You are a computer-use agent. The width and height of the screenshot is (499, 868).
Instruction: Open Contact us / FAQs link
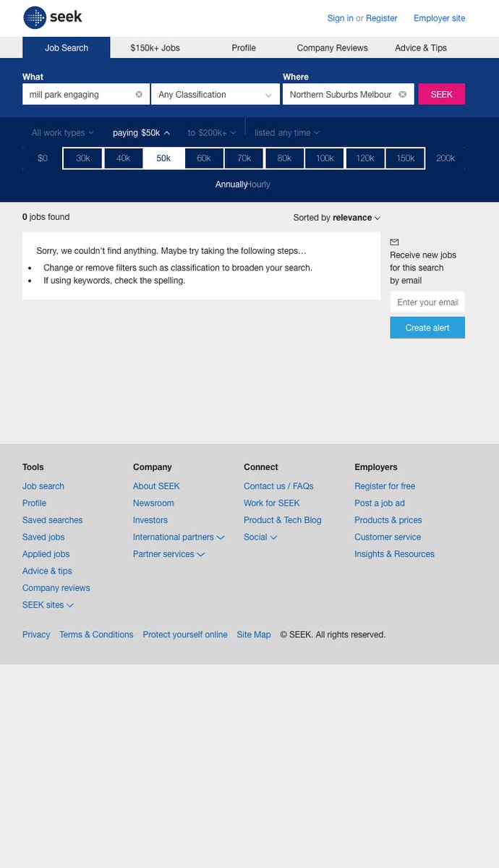(278, 486)
